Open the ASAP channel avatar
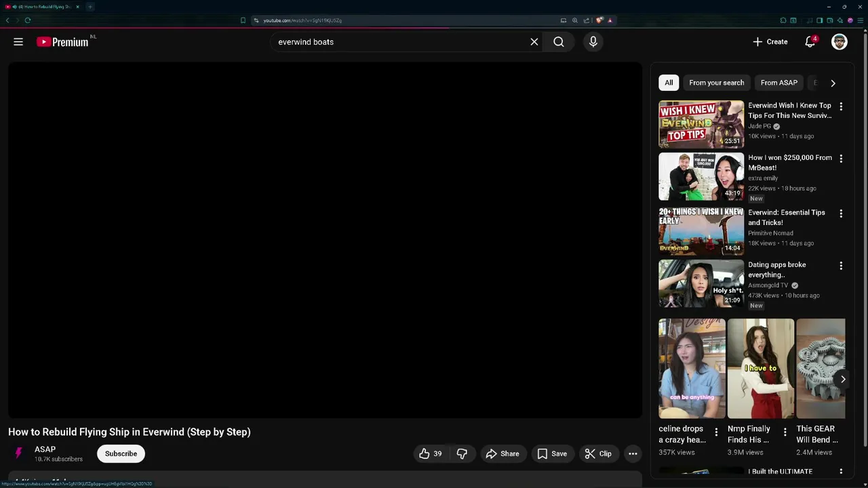The height and width of the screenshot is (488, 868). click(19, 453)
